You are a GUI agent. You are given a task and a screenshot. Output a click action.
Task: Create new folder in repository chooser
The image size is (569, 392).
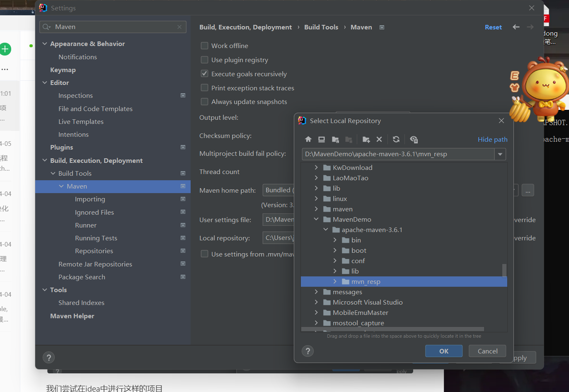[x=366, y=139]
